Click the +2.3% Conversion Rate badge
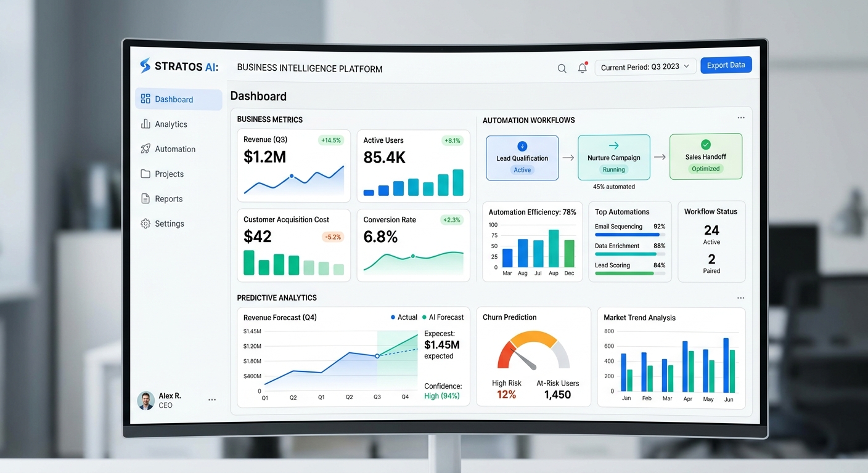868x473 pixels. [452, 220]
